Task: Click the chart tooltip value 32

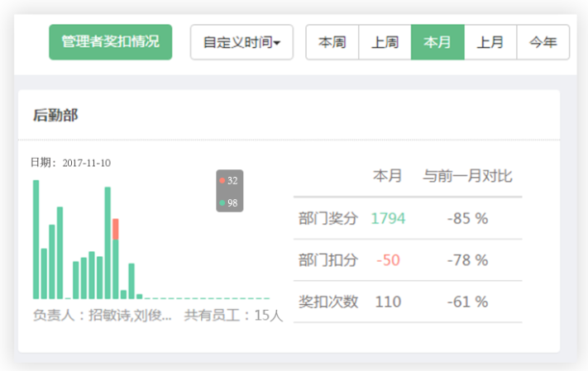Action: tap(232, 181)
